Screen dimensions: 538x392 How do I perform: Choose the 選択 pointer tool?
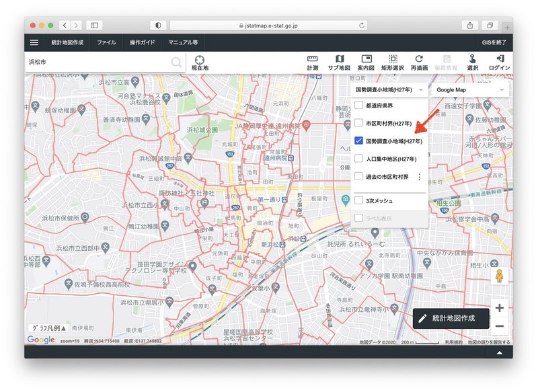[x=473, y=63]
